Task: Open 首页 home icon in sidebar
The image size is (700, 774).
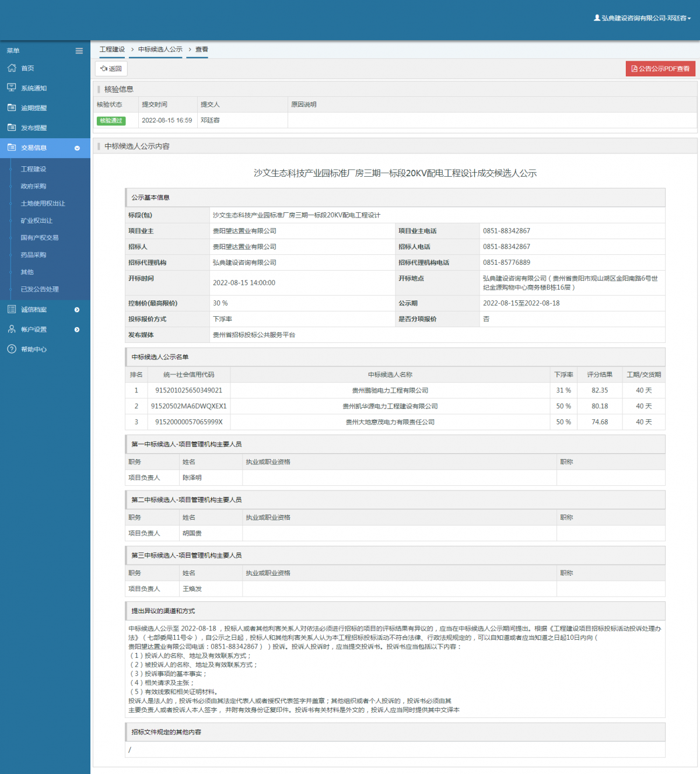Action: [12, 68]
